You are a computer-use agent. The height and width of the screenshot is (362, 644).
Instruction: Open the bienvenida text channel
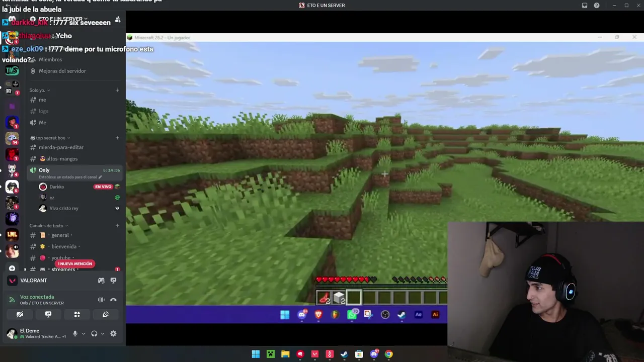coord(75,247)
